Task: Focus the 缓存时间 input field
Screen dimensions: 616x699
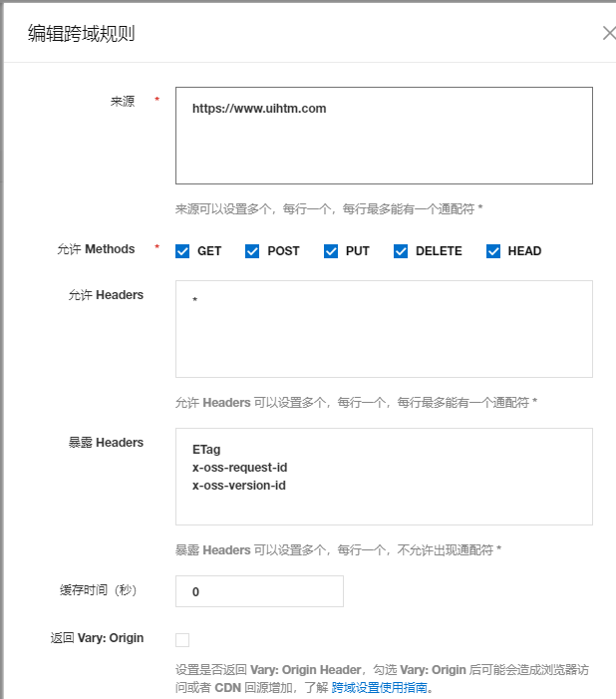Action: [259, 591]
